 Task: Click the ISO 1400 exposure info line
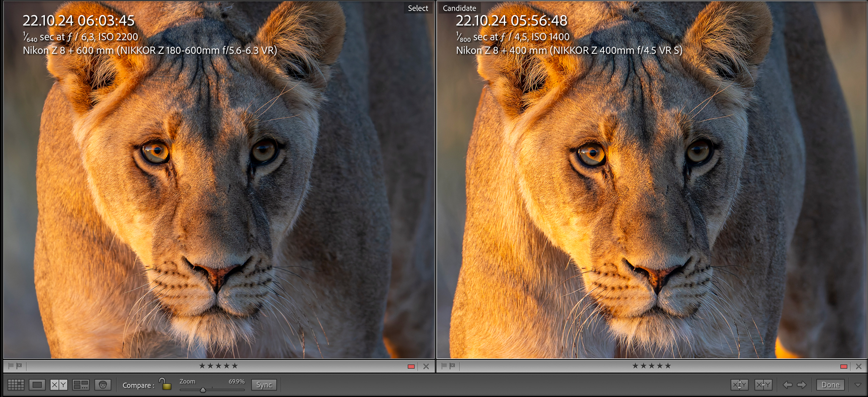point(513,37)
